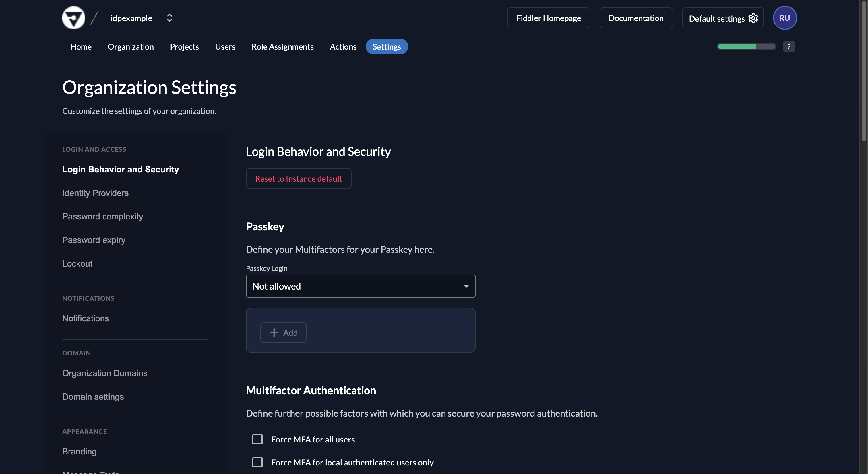Switch to the Role Assignments tab

[x=282, y=46]
